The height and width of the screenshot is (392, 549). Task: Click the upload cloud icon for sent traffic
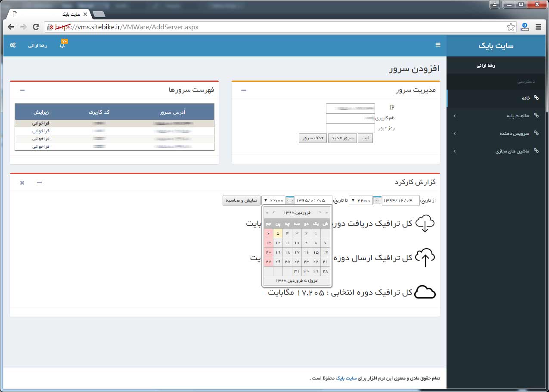[x=425, y=258]
